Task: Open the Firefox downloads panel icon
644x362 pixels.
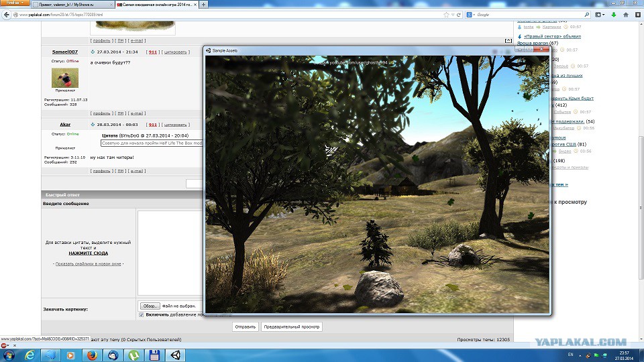Action: coord(638,15)
